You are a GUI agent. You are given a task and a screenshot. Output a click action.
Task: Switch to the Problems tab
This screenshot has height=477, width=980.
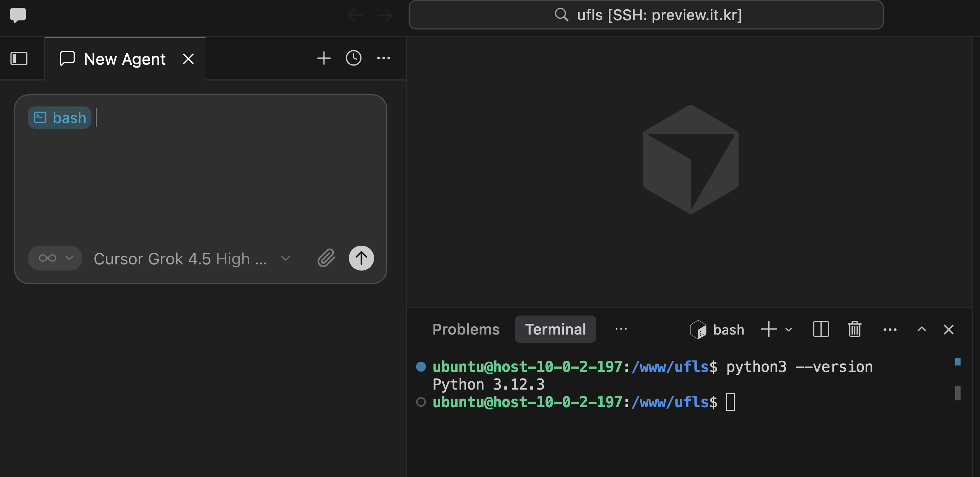click(x=466, y=329)
